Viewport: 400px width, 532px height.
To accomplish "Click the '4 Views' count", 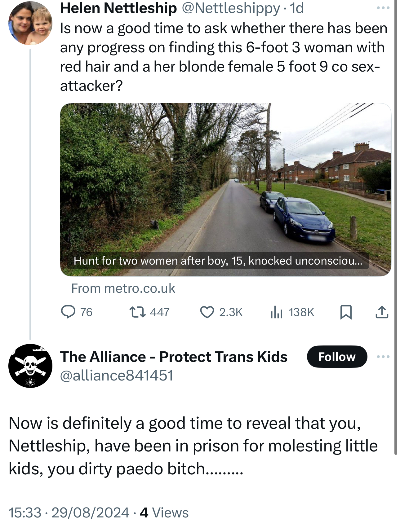I will point(164,512).
